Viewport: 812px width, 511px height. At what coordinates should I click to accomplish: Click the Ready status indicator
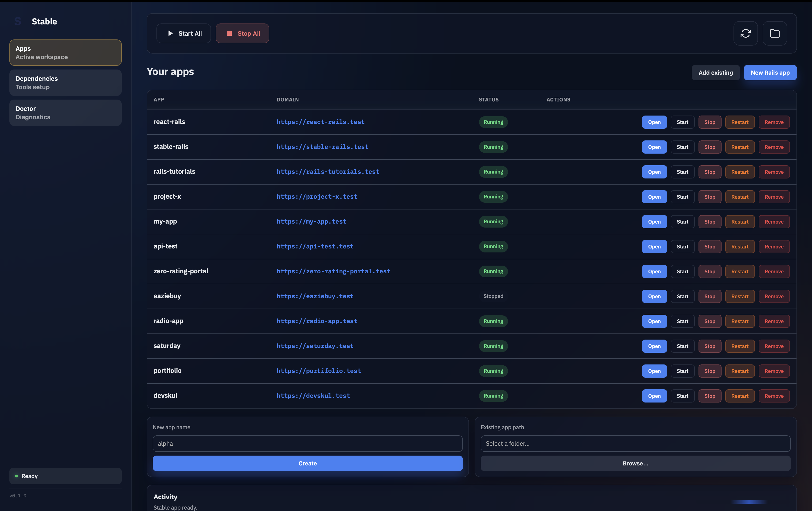pos(65,476)
